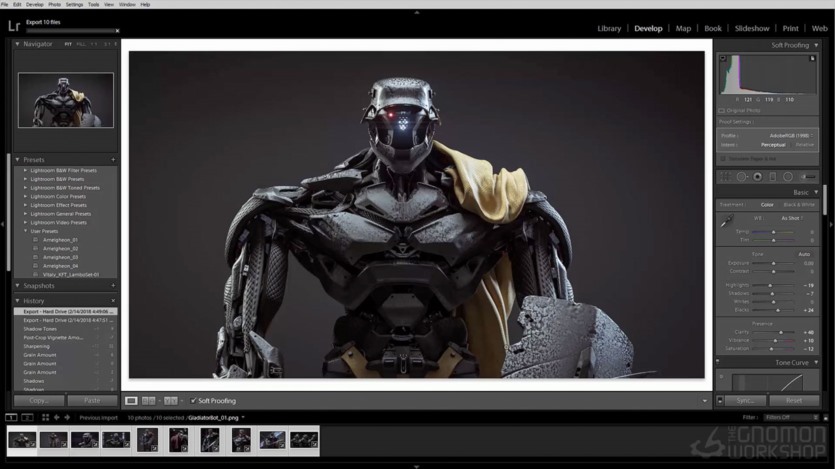835x469 pixels.
Task: Open the Profile AdobeRGB (1998) dropdown
Action: point(791,136)
